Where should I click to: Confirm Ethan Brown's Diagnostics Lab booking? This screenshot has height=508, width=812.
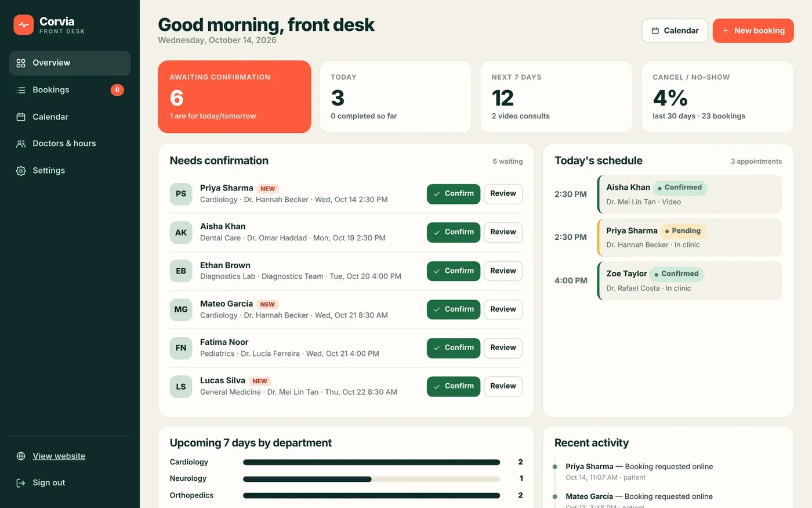pyautogui.click(x=454, y=271)
